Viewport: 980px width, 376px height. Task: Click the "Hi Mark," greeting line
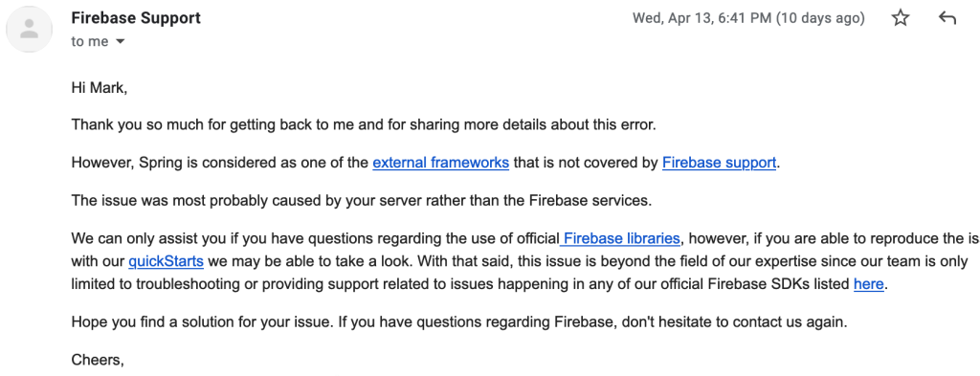(x=100, y=89)
